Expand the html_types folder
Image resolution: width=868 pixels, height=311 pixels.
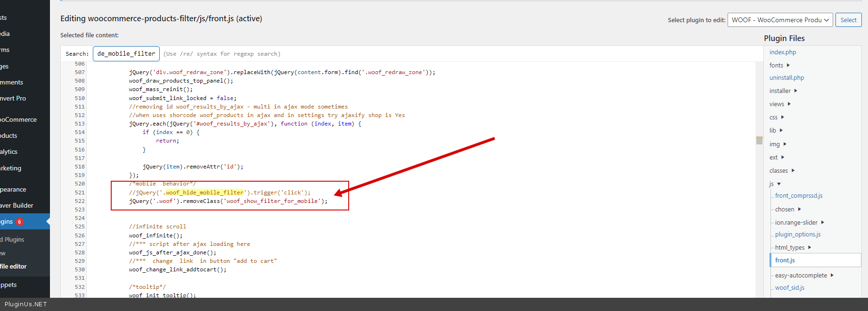pos(810,247)
